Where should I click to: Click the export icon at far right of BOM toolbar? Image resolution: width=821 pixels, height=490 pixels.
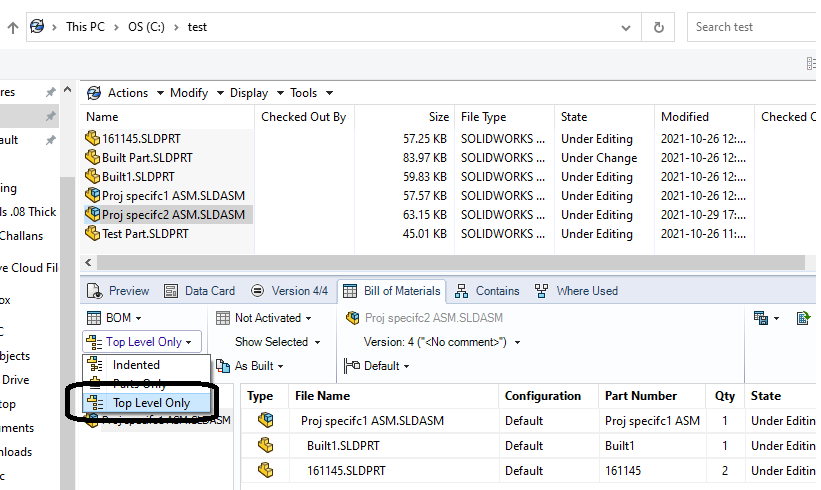click(x=803, y=318)
